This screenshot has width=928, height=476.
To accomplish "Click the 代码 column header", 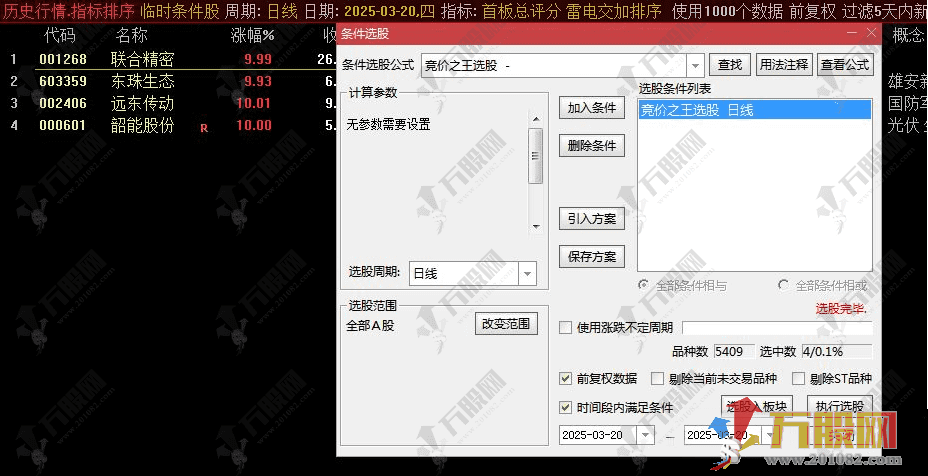I will [x=60, y=36].
